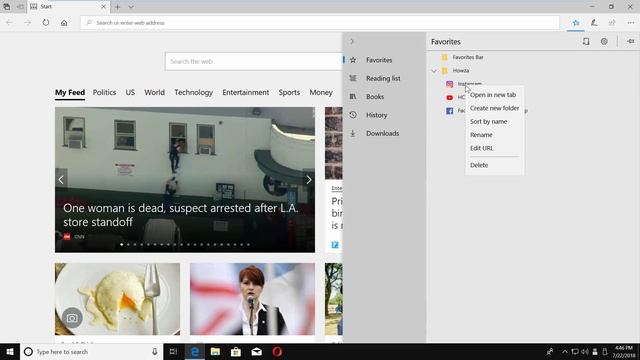Click the YouTube favorite icon
The width and height of the screenshot is (640, 360).
449,98
